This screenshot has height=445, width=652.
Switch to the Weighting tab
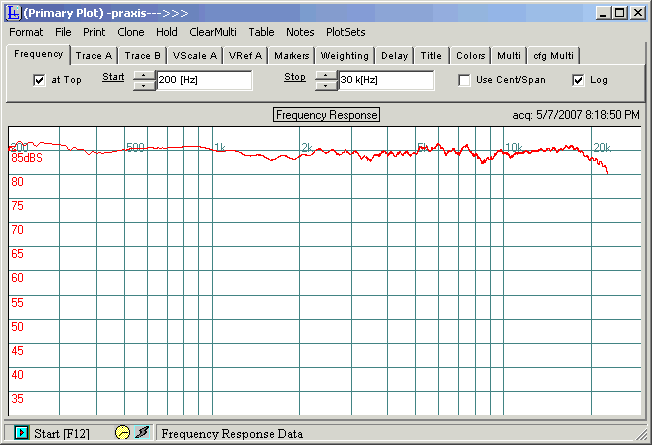(344, 56)
